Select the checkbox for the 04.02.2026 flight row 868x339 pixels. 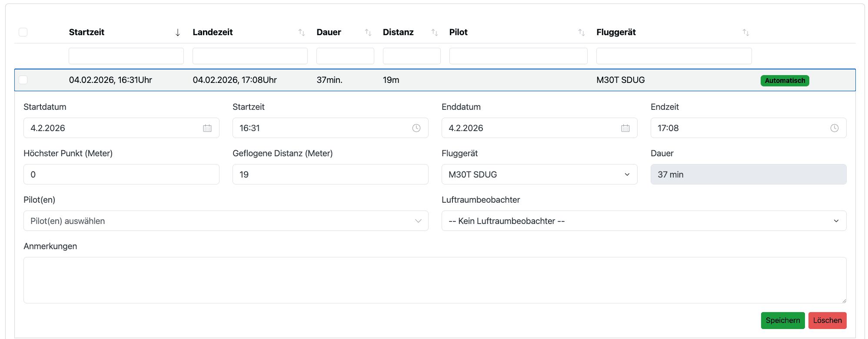tap(23, 80)
